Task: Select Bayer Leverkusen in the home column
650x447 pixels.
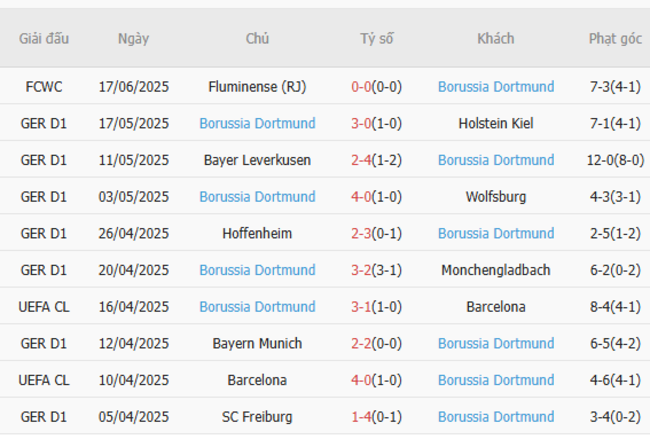Action: coord(257,160)
